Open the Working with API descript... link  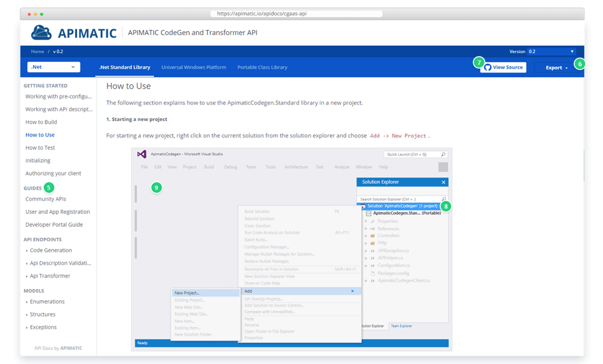(59, 109)
